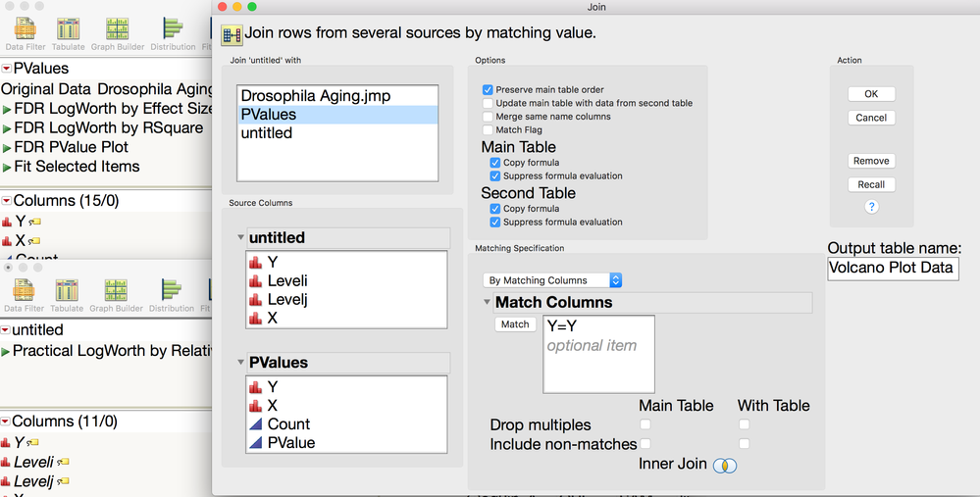The image size is (980, 497).
Task: Open PValues table red triangle menu
Action: coord(6,69)
